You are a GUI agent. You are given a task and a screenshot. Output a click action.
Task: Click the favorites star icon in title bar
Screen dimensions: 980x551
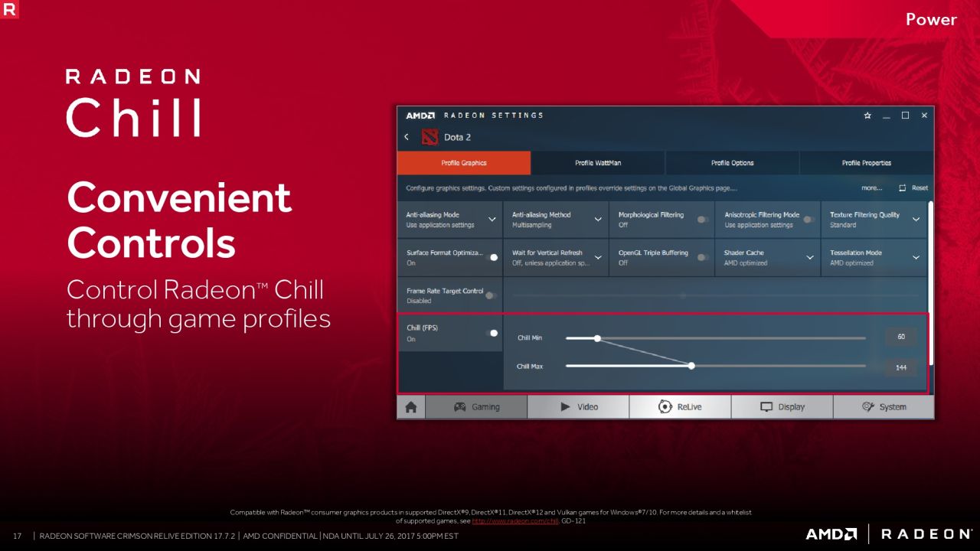pos(867,116)
